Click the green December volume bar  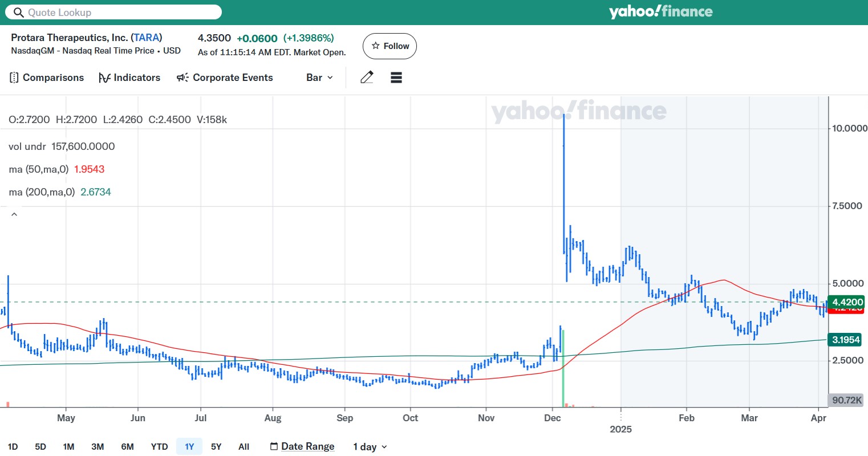pos(563,368)
